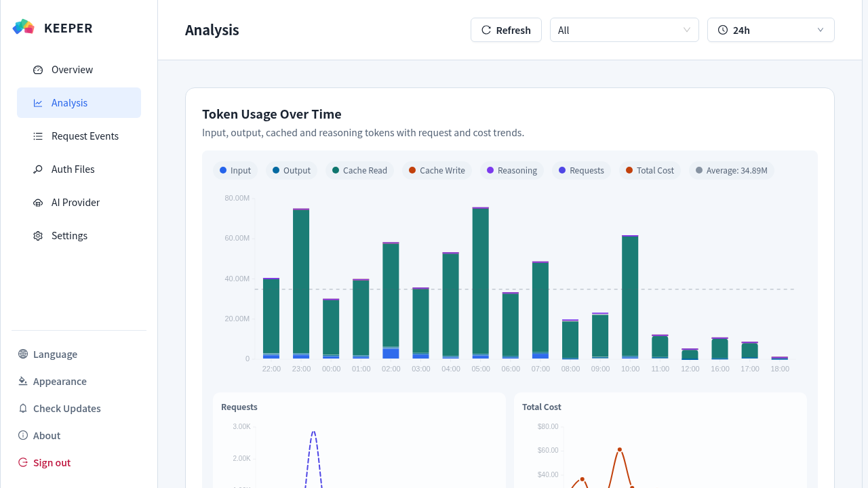Open the Language option

click(79, 354)
